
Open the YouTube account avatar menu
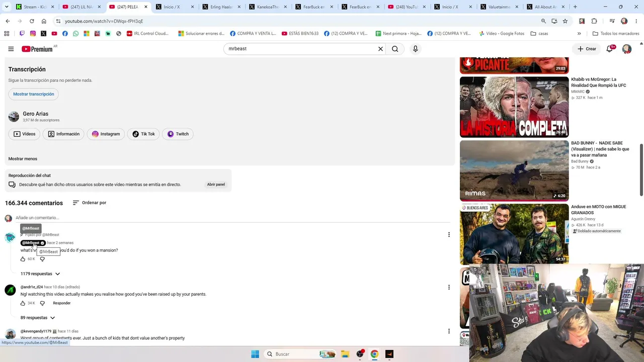coord(627,49)
